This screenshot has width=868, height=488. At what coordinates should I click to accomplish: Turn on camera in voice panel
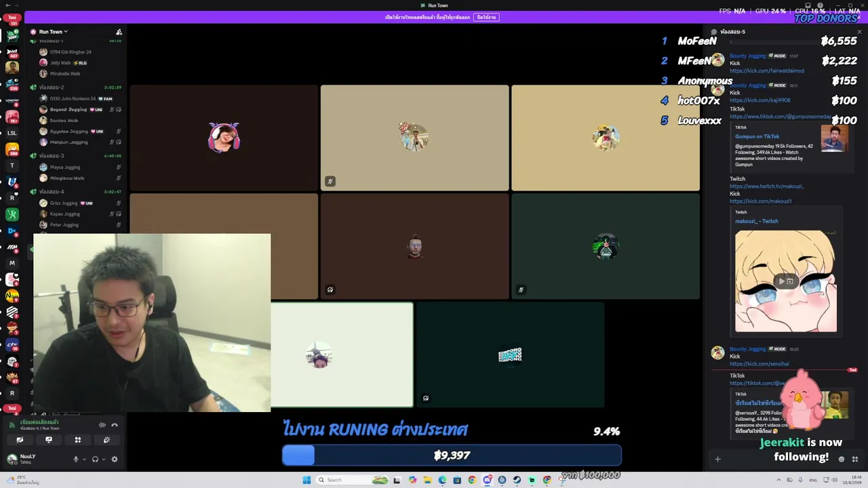pos(20,440)
